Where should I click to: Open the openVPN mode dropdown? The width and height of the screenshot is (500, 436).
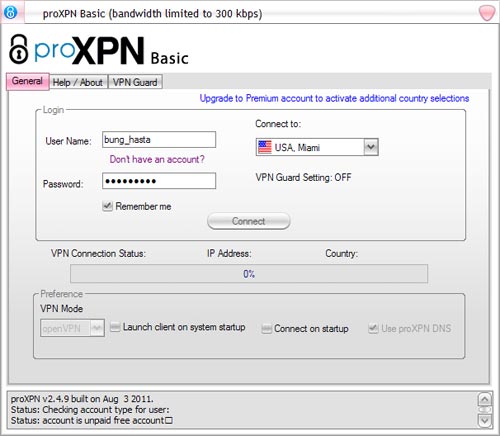point(72,328)
